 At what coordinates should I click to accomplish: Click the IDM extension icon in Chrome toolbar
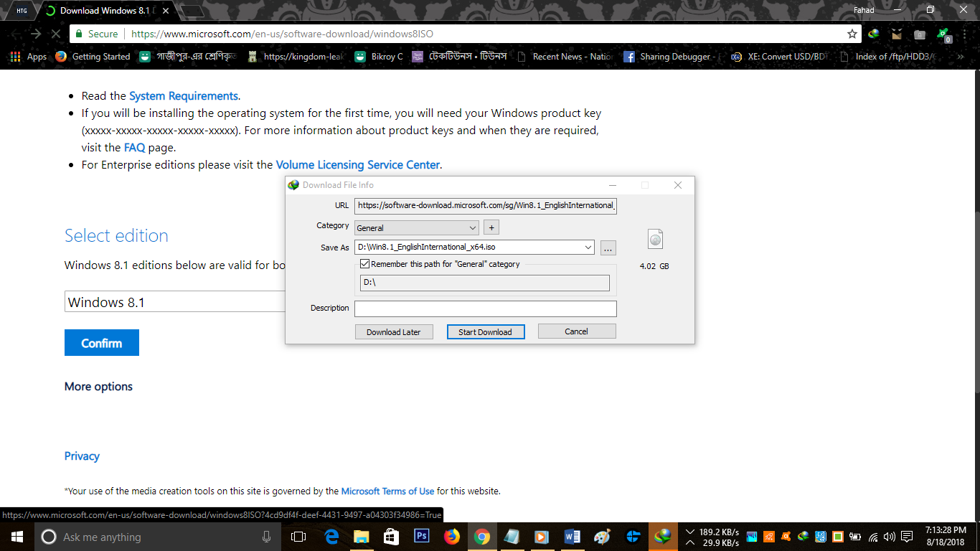point(874,34)
